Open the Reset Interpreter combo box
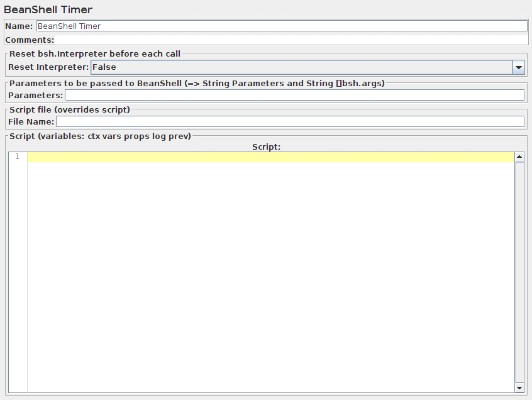532x400 pixels. [x=301, y=67]
